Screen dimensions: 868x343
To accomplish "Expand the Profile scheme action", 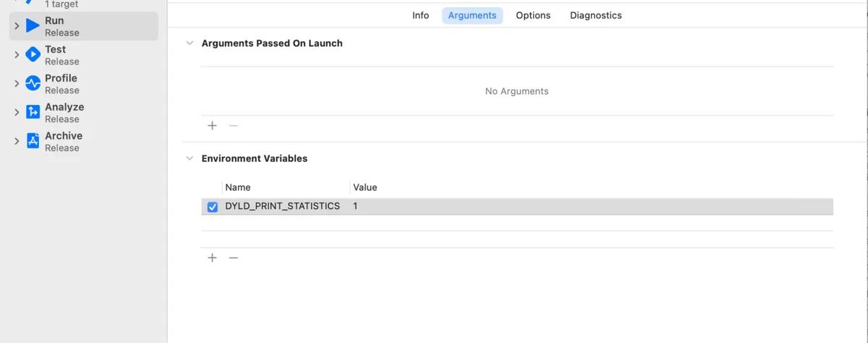I will 17,84.
